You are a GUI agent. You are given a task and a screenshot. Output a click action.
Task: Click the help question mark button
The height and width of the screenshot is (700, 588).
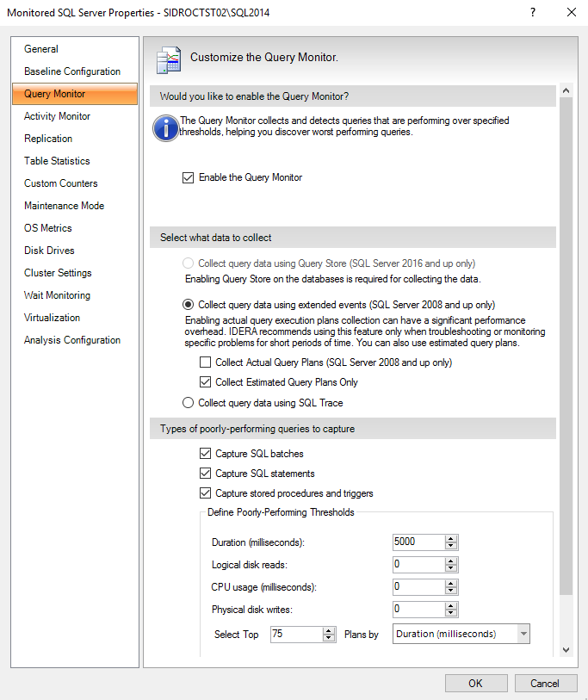click(x=533, y=12)
